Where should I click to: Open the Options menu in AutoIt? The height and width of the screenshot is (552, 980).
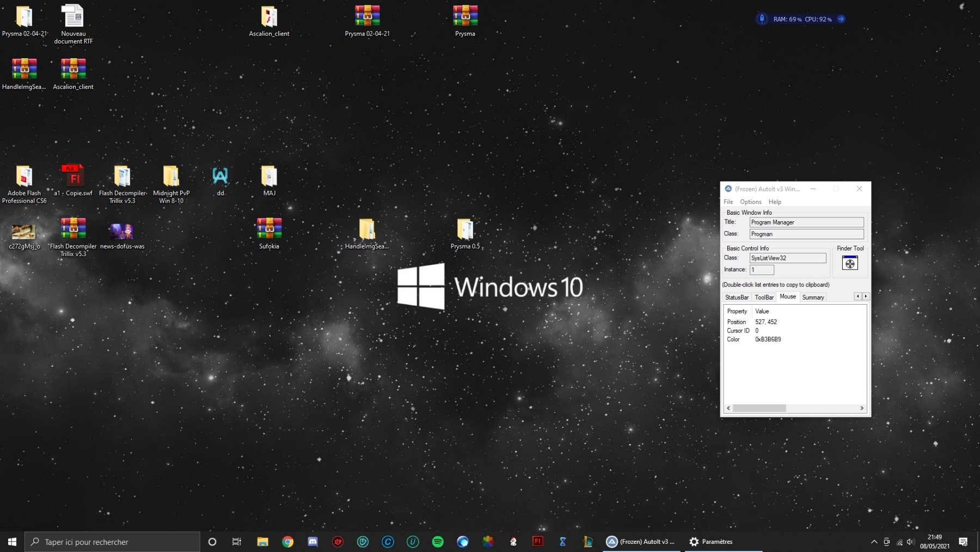tap(750, 202)
